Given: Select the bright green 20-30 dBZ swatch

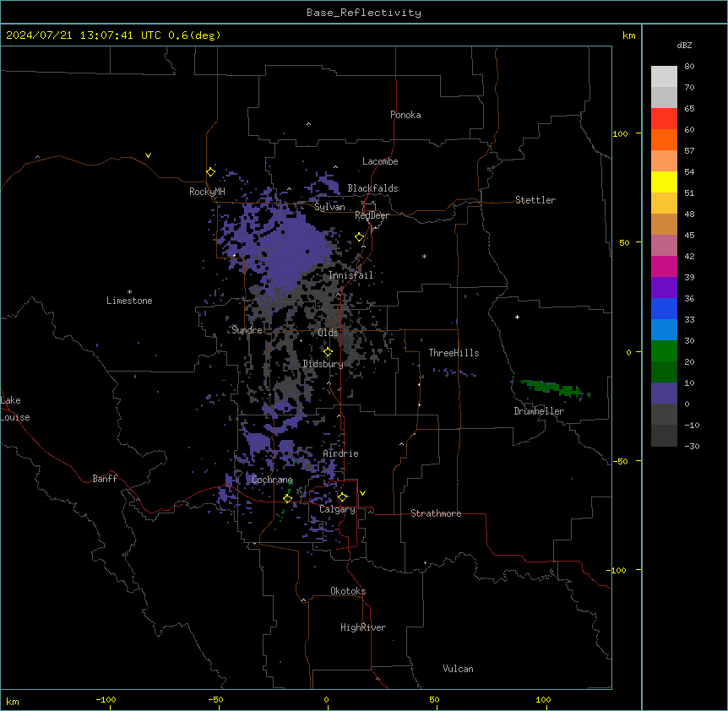Looking at the screenshot, I should (x=664, y=351).
